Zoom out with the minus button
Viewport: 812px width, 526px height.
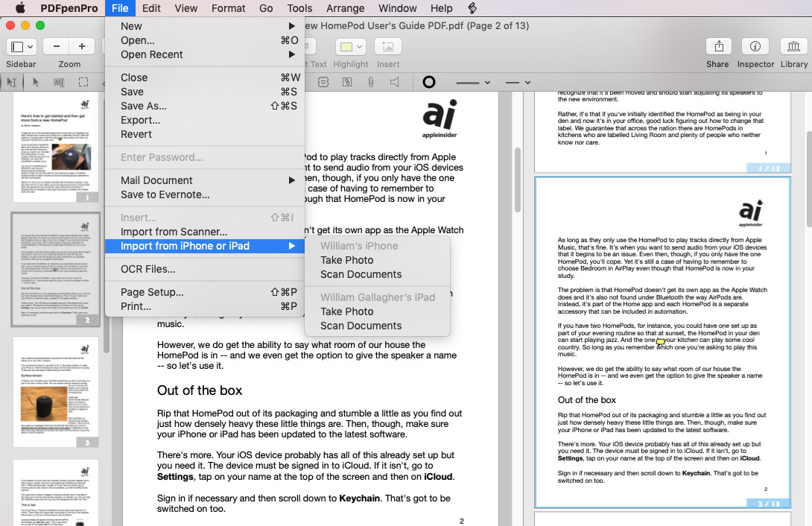(57, 47)
